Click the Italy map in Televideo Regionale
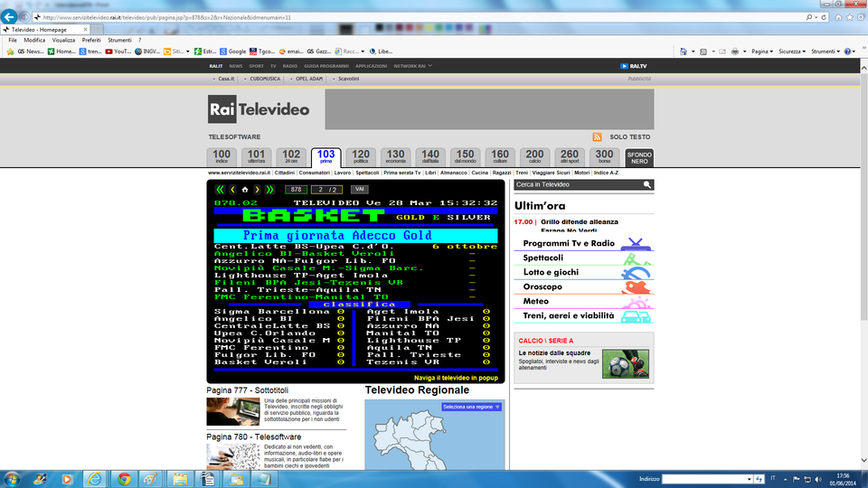 coord(411,441)
